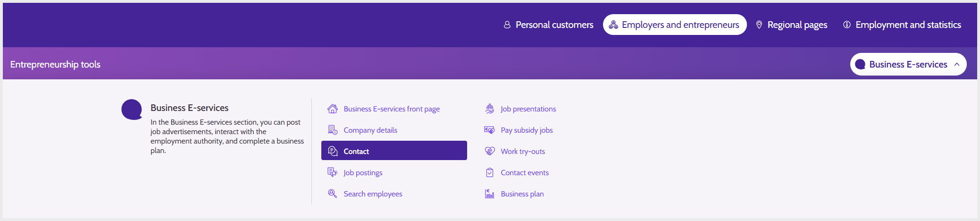Viewport: 980px width, 221px height.
Task: Open the Job postings link
Action: click(x=363, y=172)
